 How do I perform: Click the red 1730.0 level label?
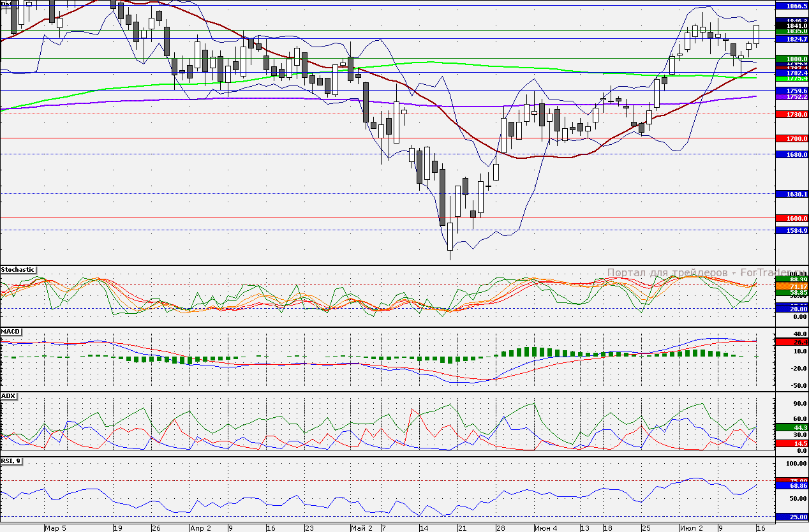pos(791,114)
